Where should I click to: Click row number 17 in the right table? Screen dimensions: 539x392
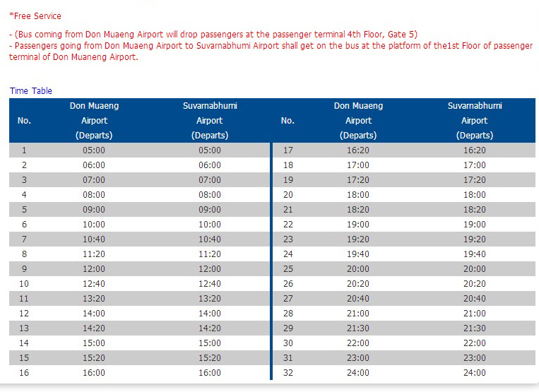coord(288,150)
